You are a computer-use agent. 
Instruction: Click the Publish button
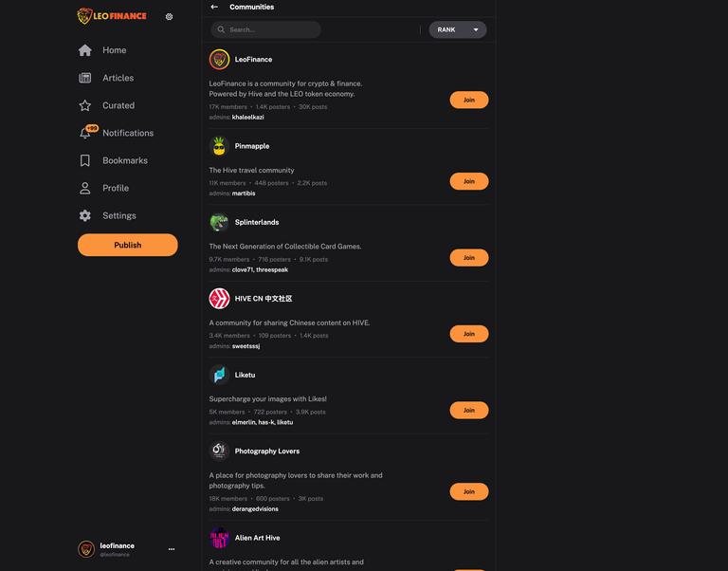tap(128, 245)
